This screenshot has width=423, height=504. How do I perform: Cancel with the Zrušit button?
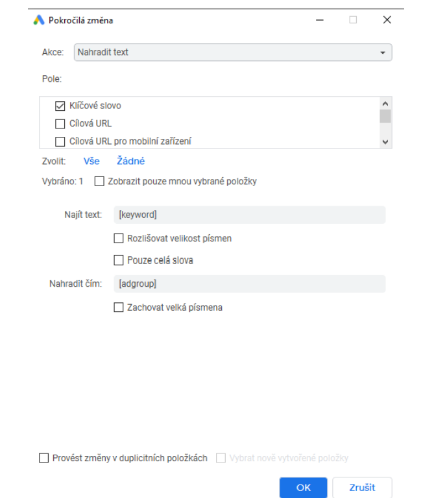362,488
